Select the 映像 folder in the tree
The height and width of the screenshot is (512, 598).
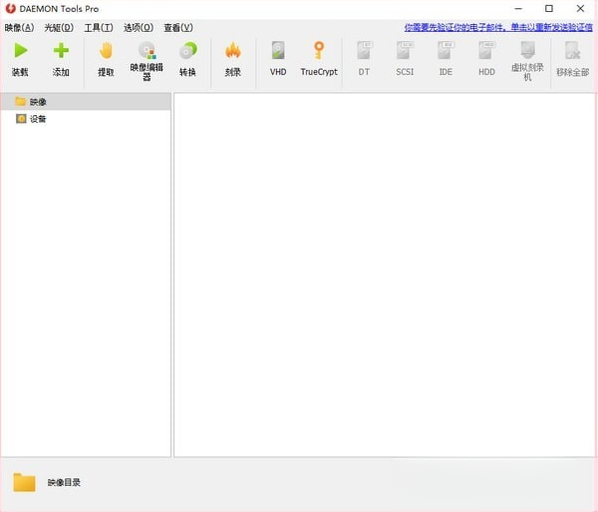(x=86, y=102)
